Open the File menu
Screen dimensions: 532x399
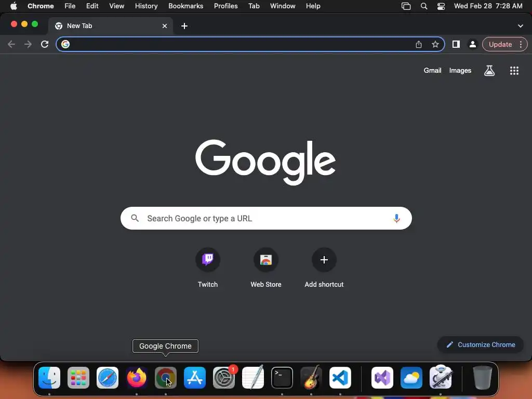70,6
